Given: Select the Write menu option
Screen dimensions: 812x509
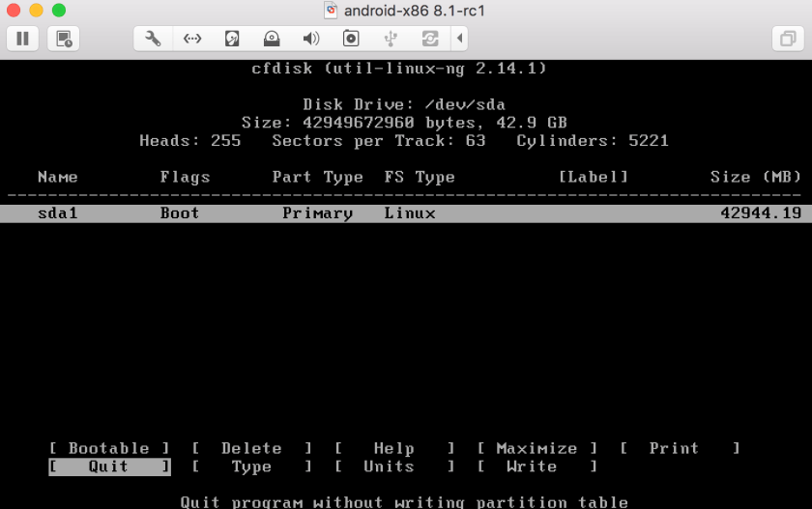Looking at the screenshot, I should tap(536, 467).
